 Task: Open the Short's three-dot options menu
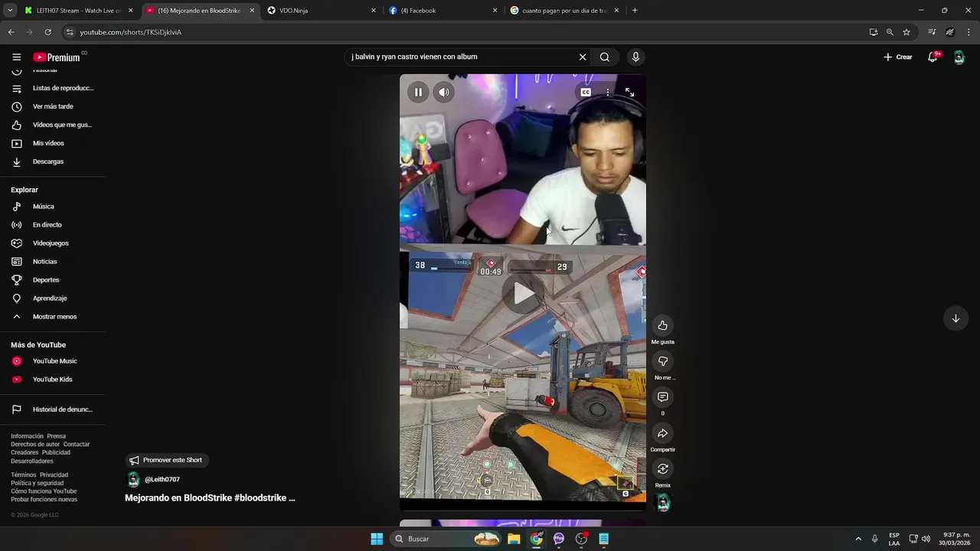click(x=608, y=92)
